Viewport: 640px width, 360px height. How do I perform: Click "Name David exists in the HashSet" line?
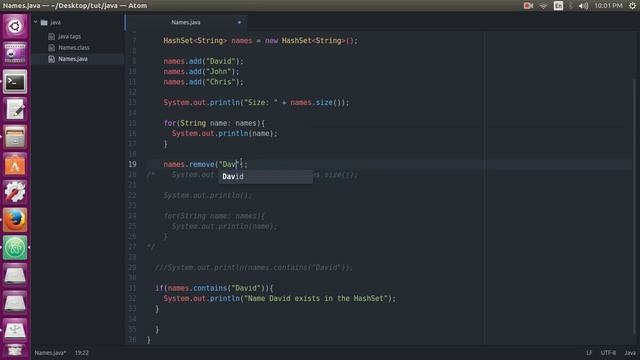280,298
